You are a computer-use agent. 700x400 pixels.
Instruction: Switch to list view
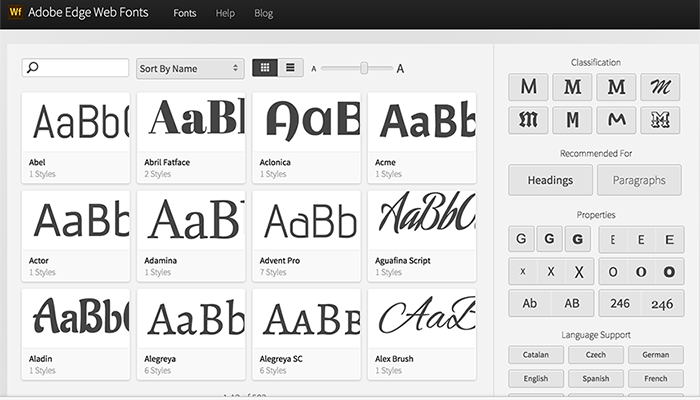[x=291, y=68]
